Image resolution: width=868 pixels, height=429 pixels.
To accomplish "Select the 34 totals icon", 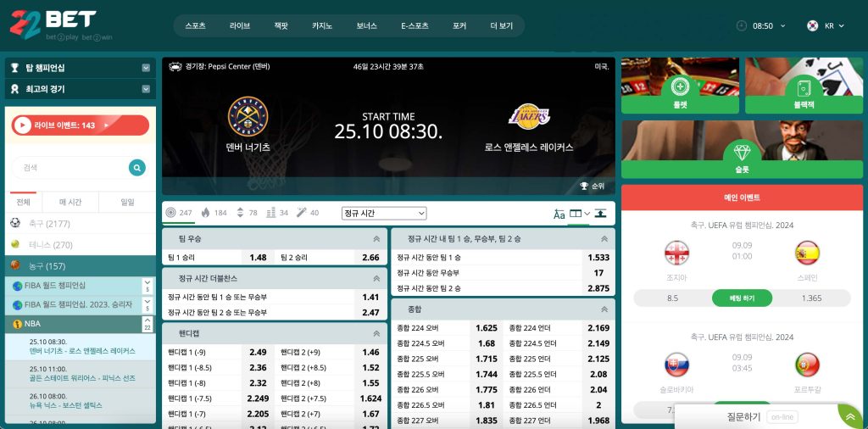I will coord(270,213).
